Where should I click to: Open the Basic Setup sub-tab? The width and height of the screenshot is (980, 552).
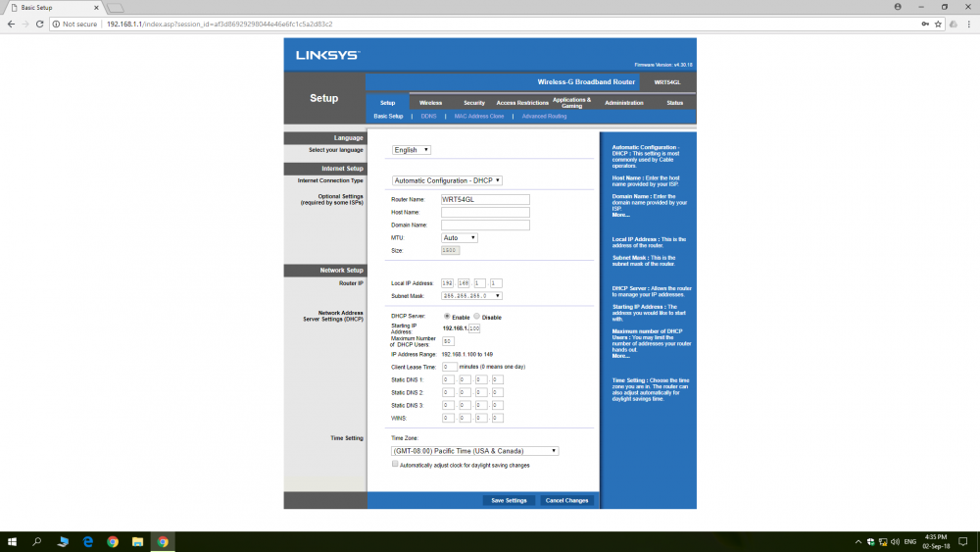point(388,117)
